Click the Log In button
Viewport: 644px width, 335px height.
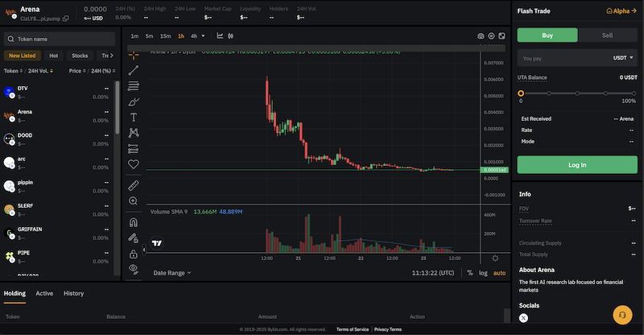tap(577, 165)
